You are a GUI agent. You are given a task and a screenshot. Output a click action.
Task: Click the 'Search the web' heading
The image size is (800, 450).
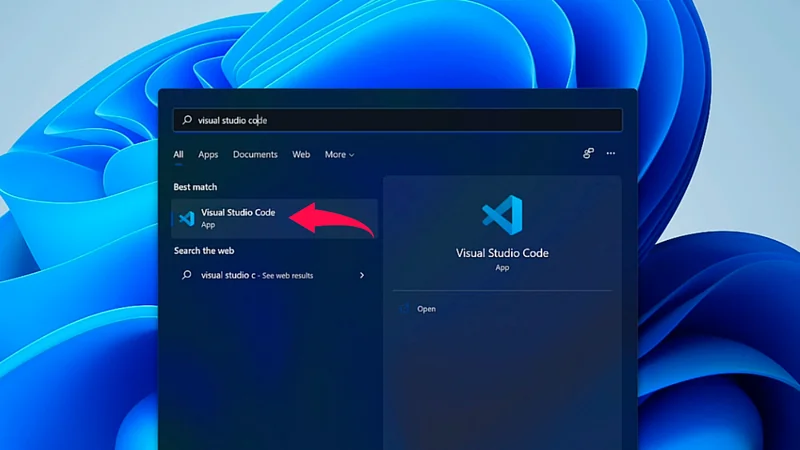[204, 251]
